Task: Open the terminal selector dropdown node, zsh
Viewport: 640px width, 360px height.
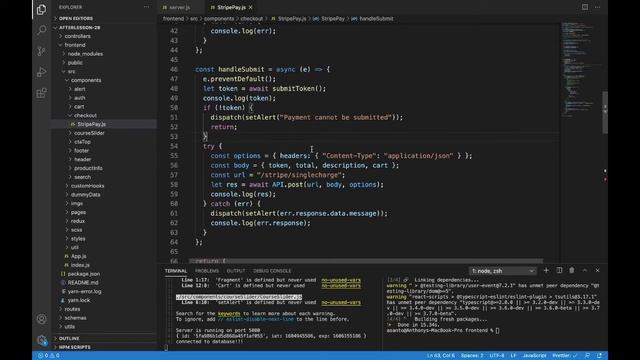Action: [502, 271]
